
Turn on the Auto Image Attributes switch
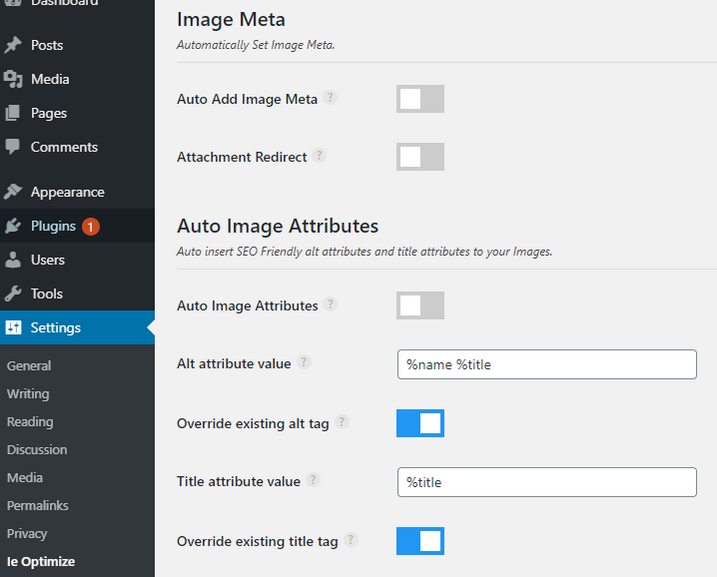point(420,305)
